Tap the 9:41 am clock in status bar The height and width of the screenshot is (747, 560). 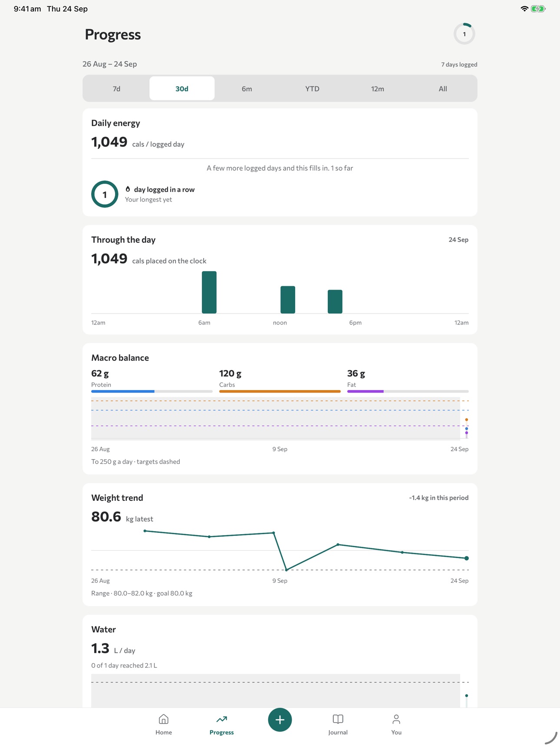point(27,9)
